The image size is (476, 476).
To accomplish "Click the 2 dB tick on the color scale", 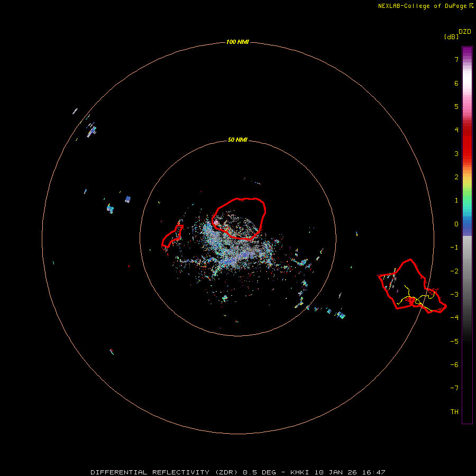I will 456,177.
